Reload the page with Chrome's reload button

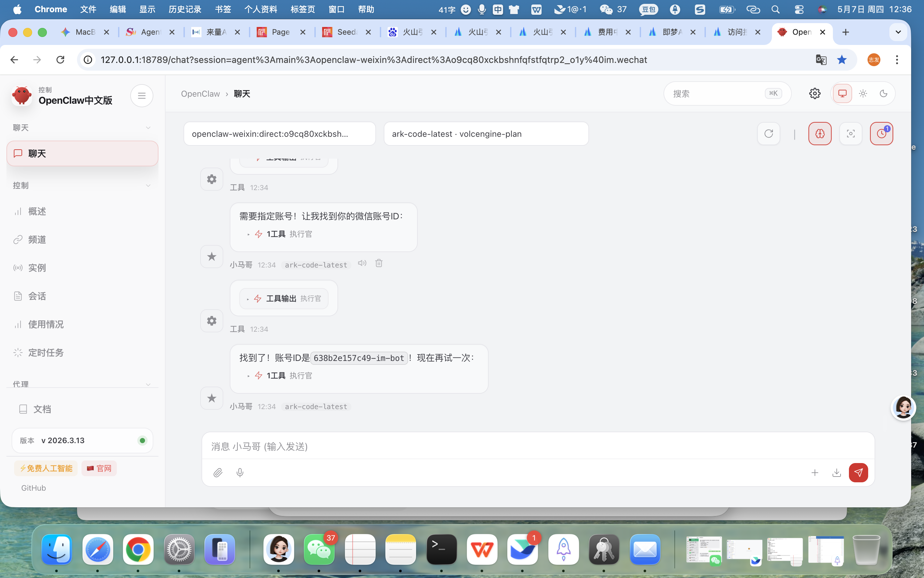point(60,60)
